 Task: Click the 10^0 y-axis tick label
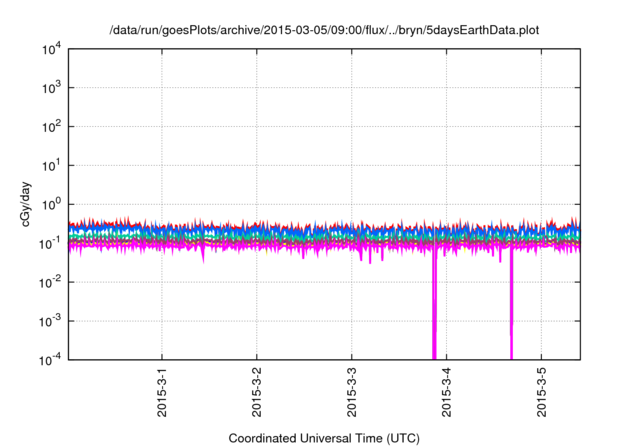coord(51,204)
